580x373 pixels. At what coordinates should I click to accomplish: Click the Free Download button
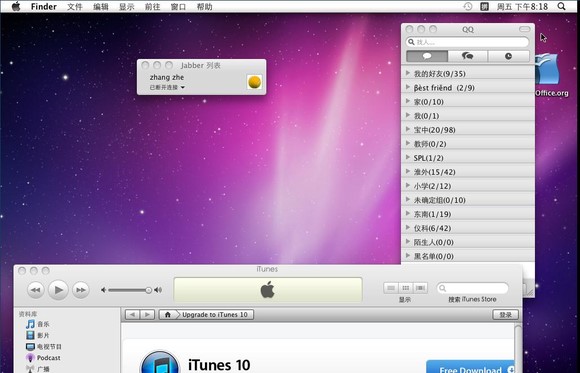coord(470,367)
